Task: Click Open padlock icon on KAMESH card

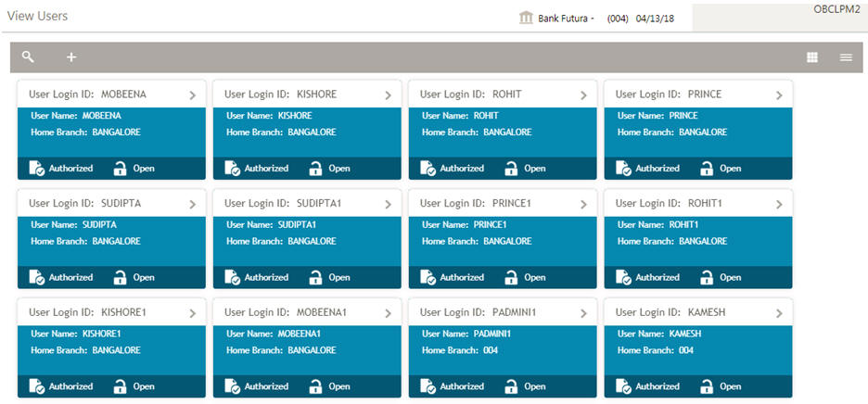Action: point(707,386)
